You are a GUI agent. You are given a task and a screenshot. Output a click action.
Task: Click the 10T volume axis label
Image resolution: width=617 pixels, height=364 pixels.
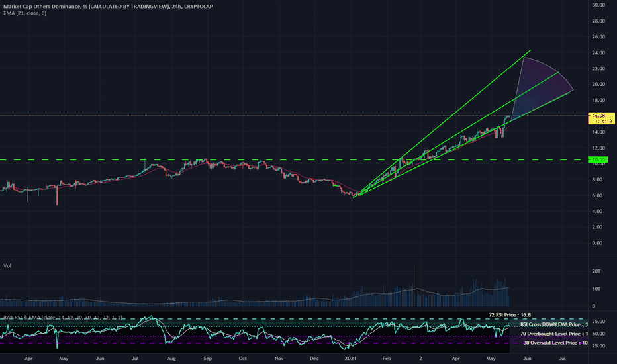point(596,289)
